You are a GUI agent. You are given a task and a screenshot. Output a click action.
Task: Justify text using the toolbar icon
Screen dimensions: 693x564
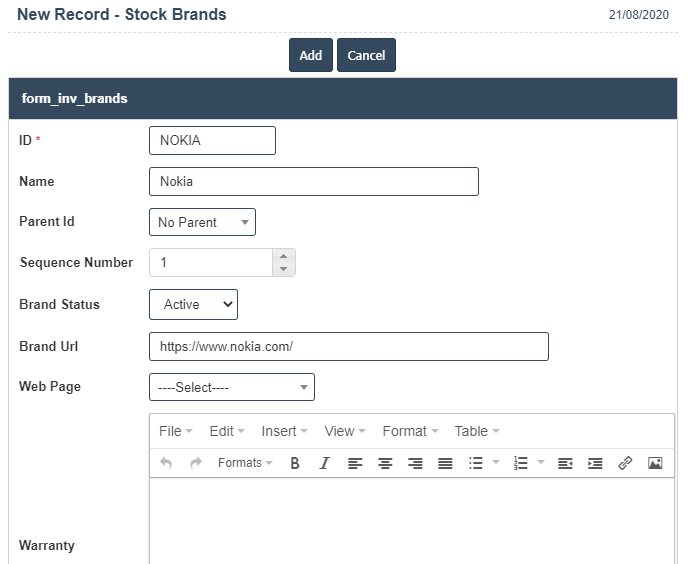pyautogui.click(x=445, y=463)
